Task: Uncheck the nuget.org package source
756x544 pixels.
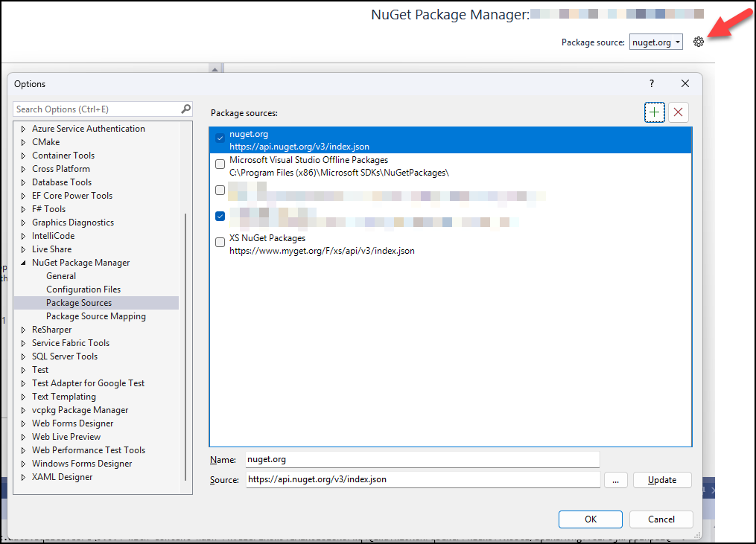Action: pos(220,138)
